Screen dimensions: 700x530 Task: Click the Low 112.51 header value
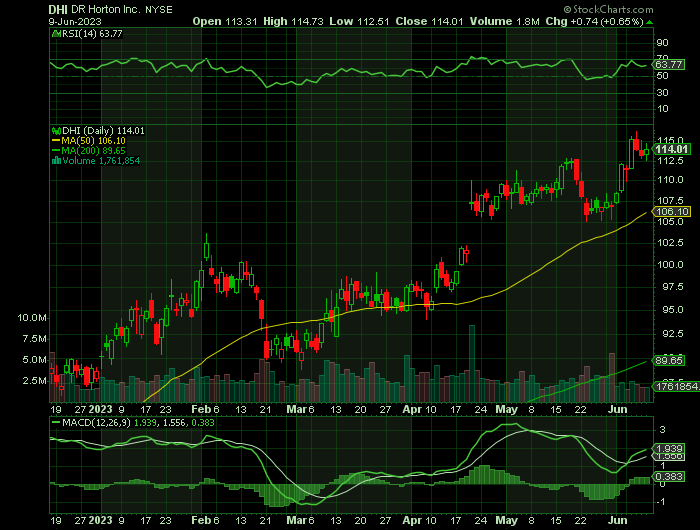tap(359, 21)
